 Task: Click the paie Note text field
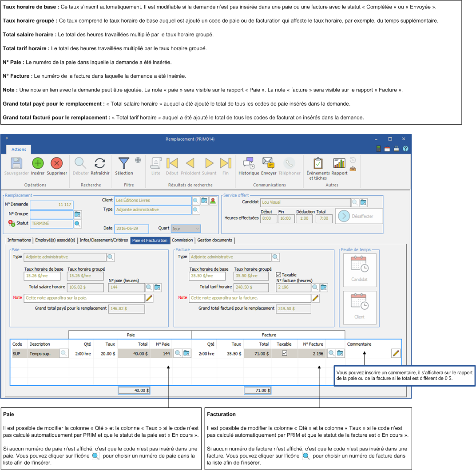[85, 298]
